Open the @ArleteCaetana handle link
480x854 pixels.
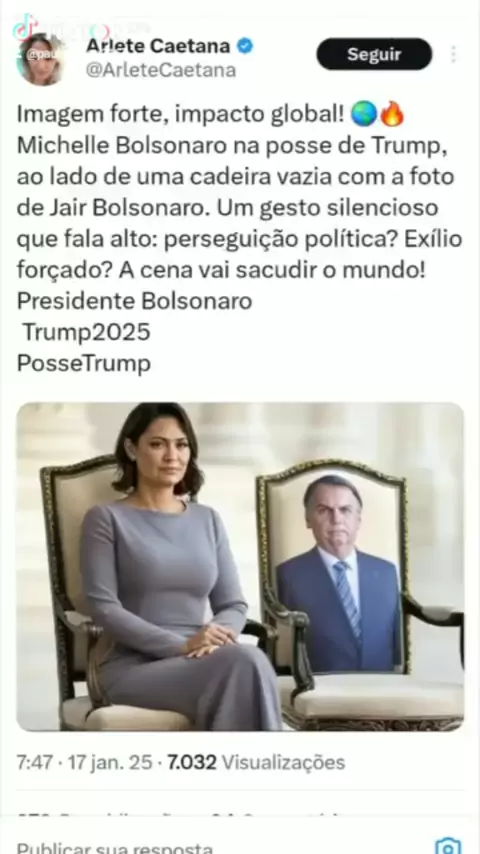(161, 70)
